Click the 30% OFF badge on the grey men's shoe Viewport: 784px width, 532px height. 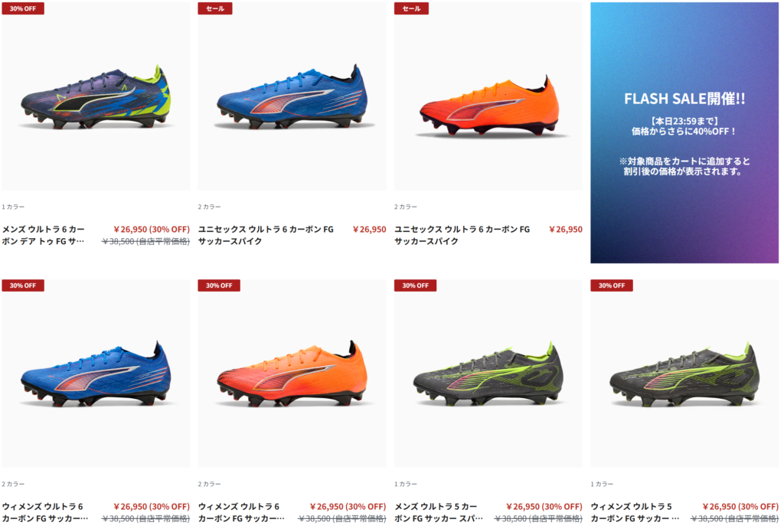416,286
